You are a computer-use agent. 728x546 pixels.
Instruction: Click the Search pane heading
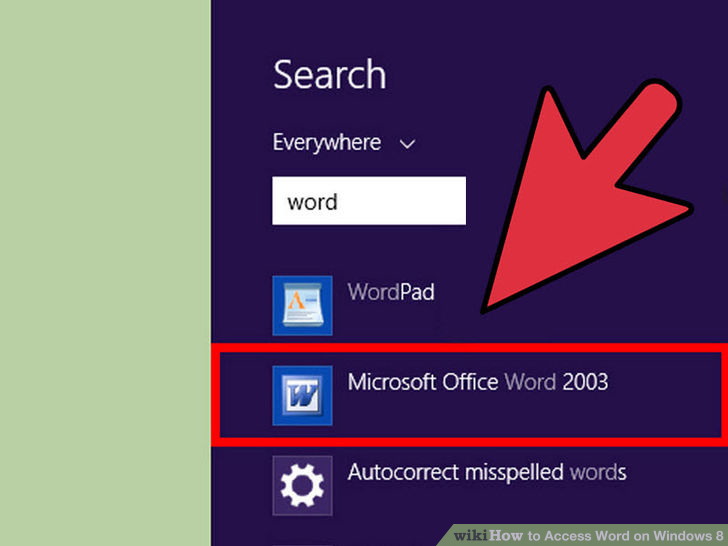[330, 74]
